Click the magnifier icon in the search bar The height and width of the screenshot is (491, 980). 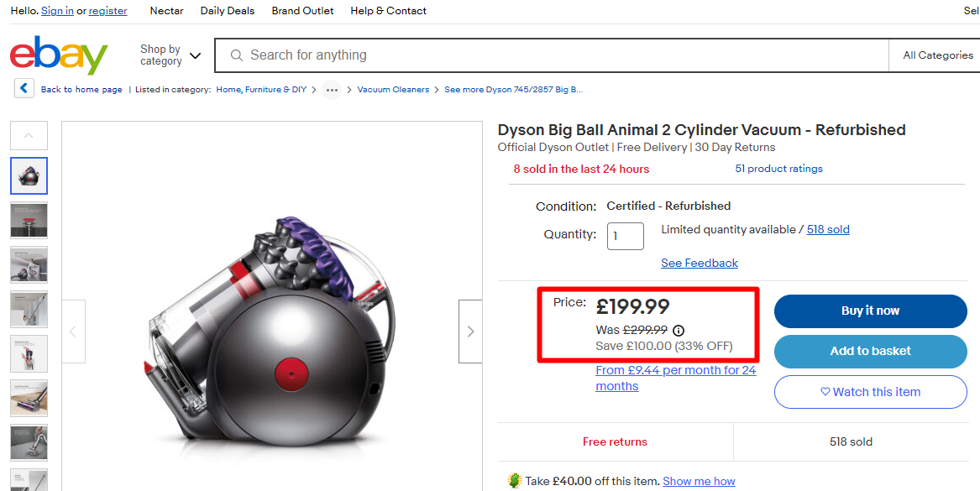pyautogui.click(x=237, y=55)
